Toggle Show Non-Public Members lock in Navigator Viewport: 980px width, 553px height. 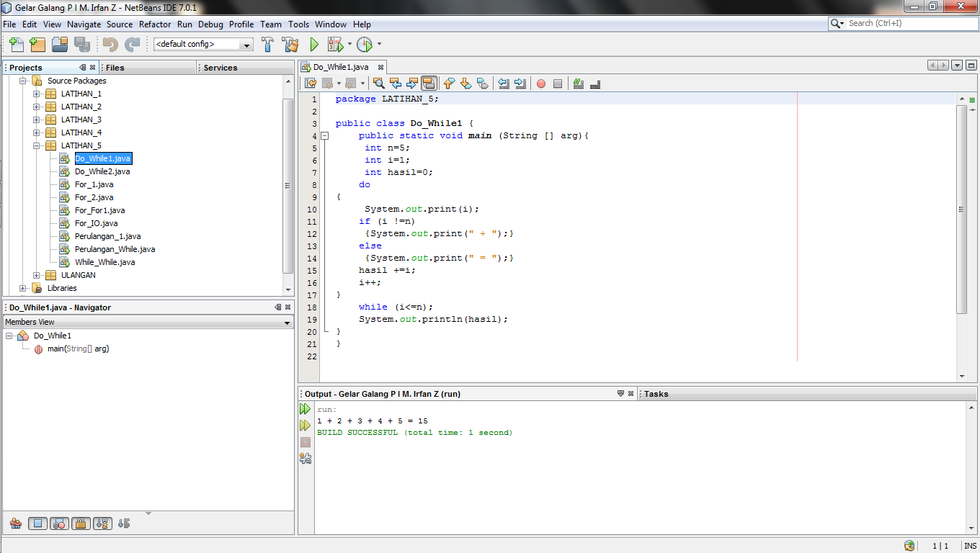[x=81, y=523]
